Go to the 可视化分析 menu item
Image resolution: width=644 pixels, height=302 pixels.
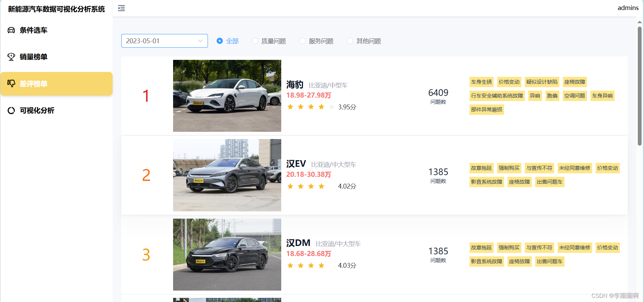click(37, 110)
